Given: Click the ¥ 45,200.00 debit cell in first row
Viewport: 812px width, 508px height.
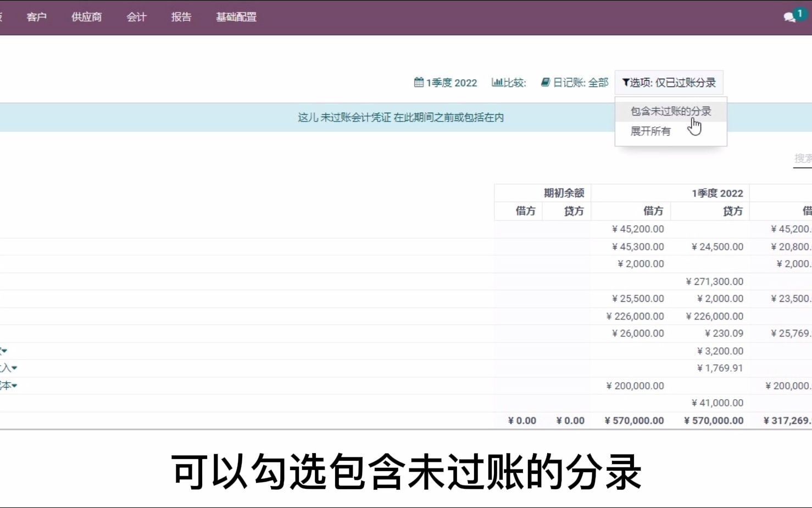Looking at the screenshot, I should pos(638,229).
